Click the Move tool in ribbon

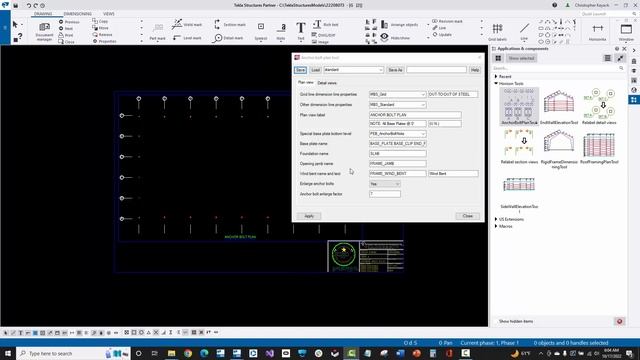point(100,28)
